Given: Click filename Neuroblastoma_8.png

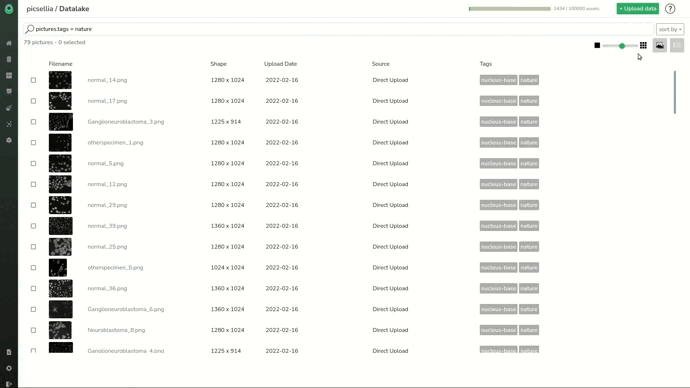Looking at the screenshot, I should pyautogui.click(x=116, y=330).
